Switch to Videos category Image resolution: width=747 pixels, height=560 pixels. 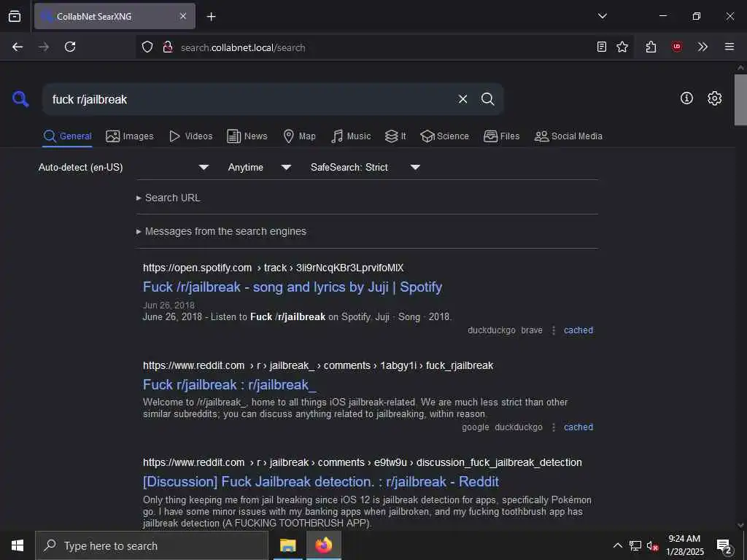point(190,136)
